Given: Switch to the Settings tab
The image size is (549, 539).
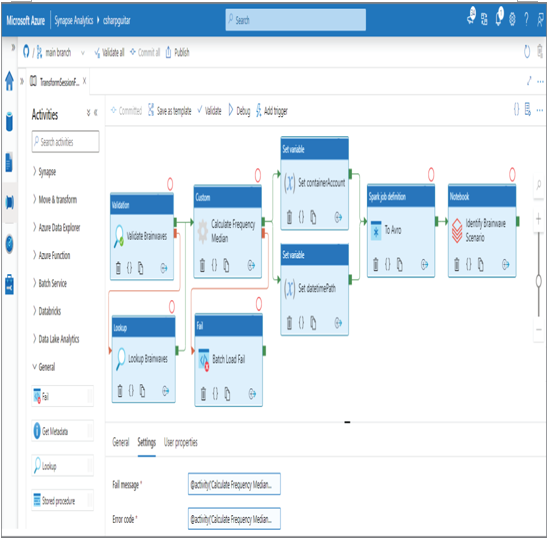Looking at the screenshot, I should [x=147, y=442].
